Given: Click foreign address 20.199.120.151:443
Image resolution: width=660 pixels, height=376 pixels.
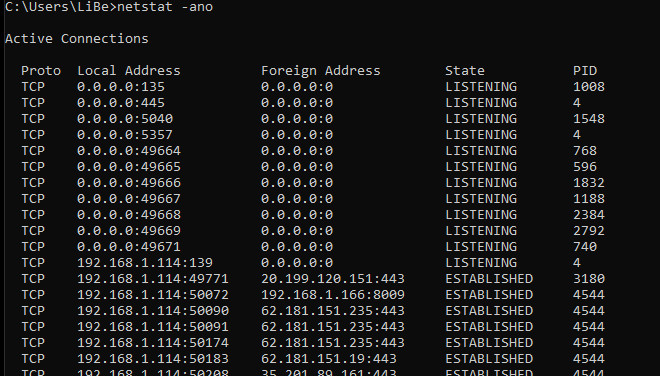Looking at the screenshot, I should pyautogui.click(x=333, y=279).
